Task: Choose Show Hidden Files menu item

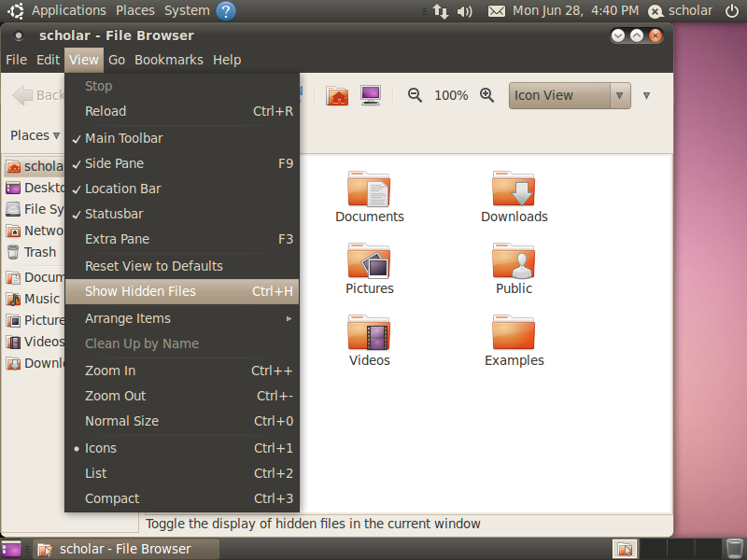Action: coord(182,291)
